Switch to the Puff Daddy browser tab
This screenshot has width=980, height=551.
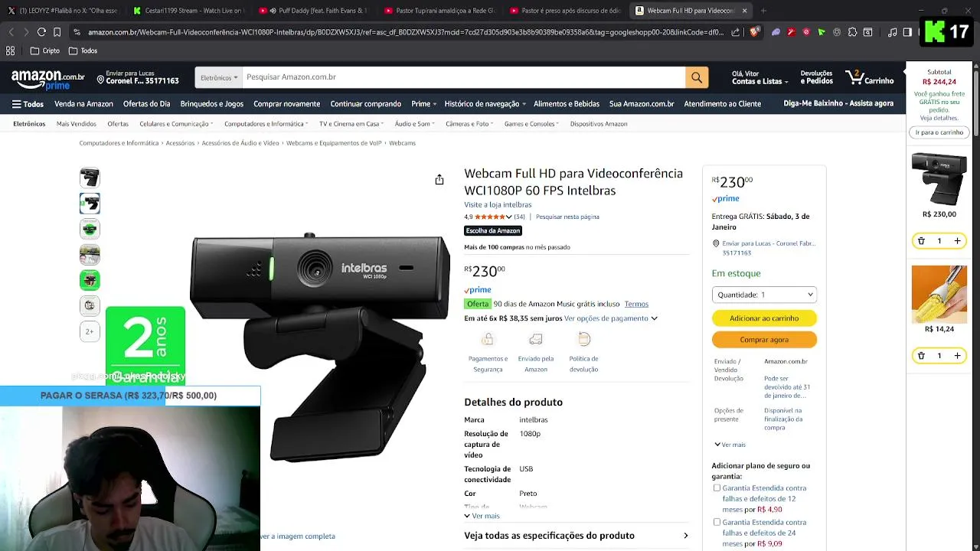[312, 11]
